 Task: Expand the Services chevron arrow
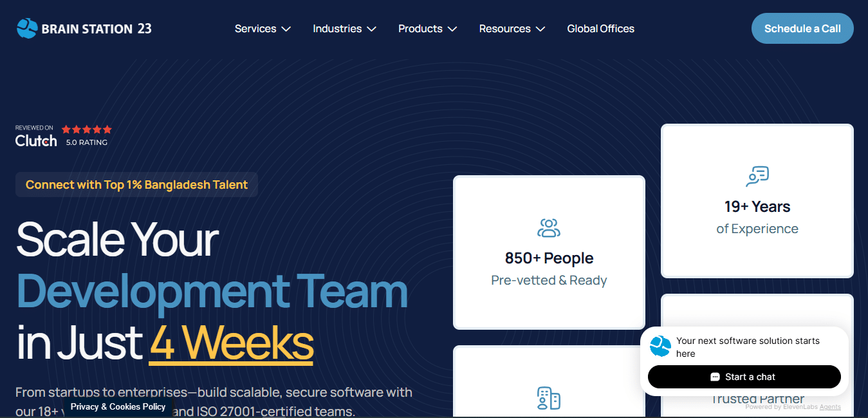[286, 29]
